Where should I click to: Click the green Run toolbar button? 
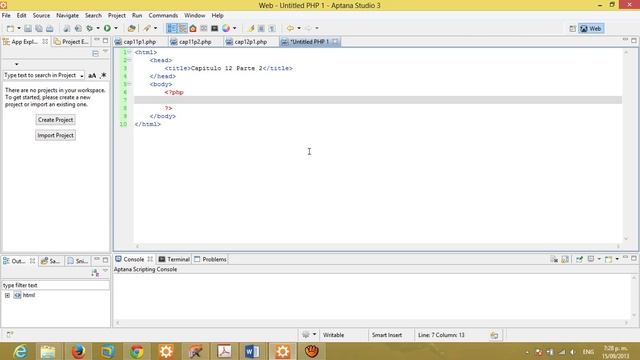click(107, 28)
